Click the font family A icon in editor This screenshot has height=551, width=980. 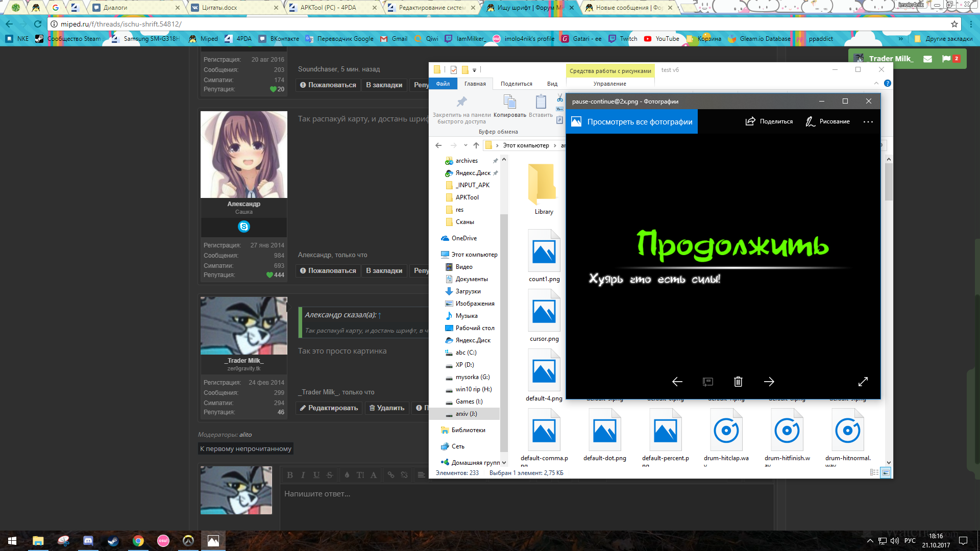[x=374, y=475]
